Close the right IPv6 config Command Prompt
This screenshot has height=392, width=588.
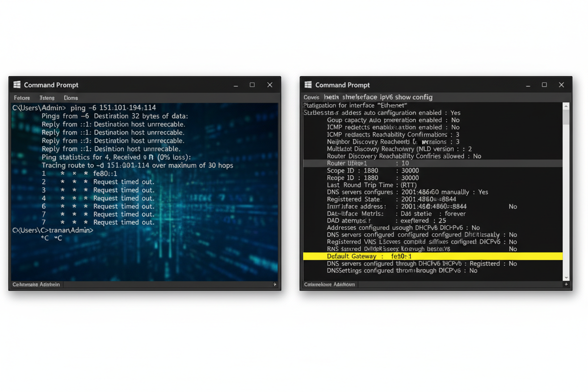point(561,85)
